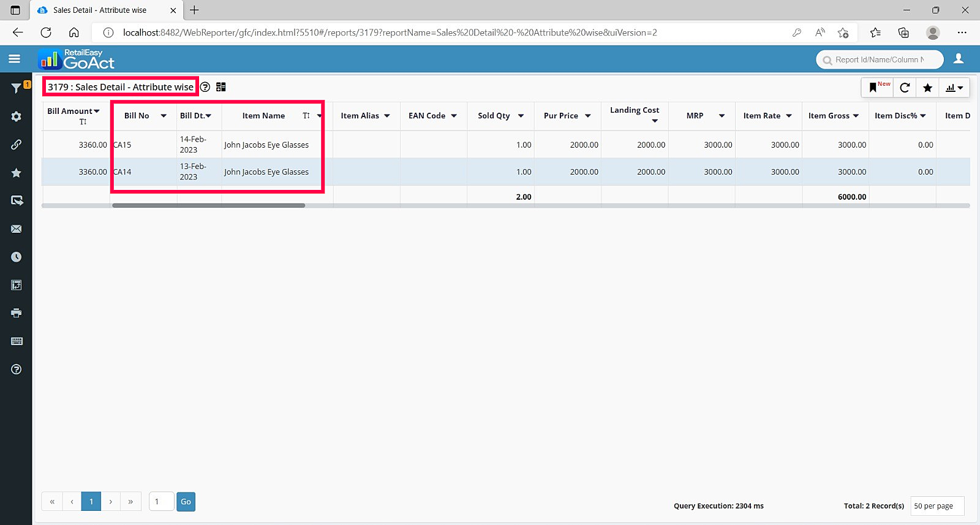This screenshot has width=980, height=525.
Task: Open browser favorites list icon
Action: [x=875, y=32]
